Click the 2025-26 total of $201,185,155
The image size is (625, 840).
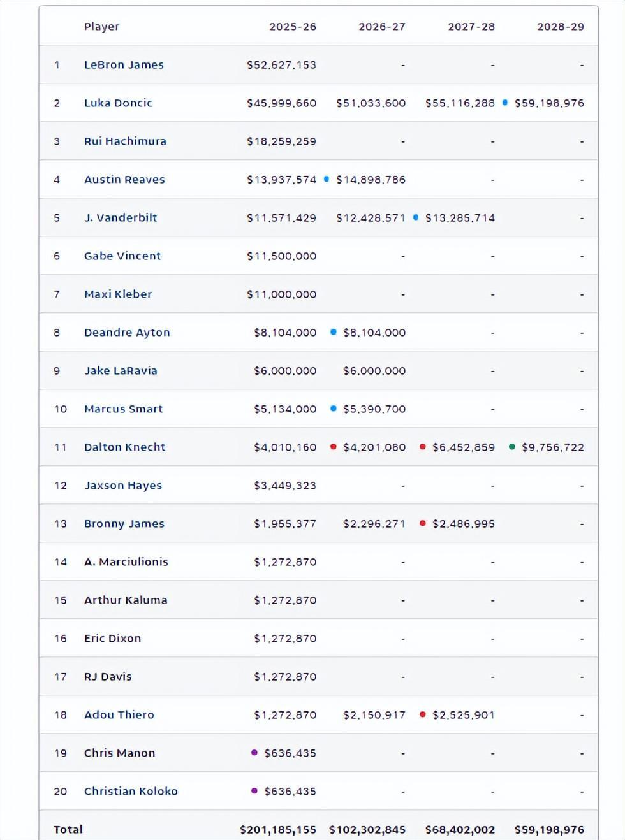278,830
